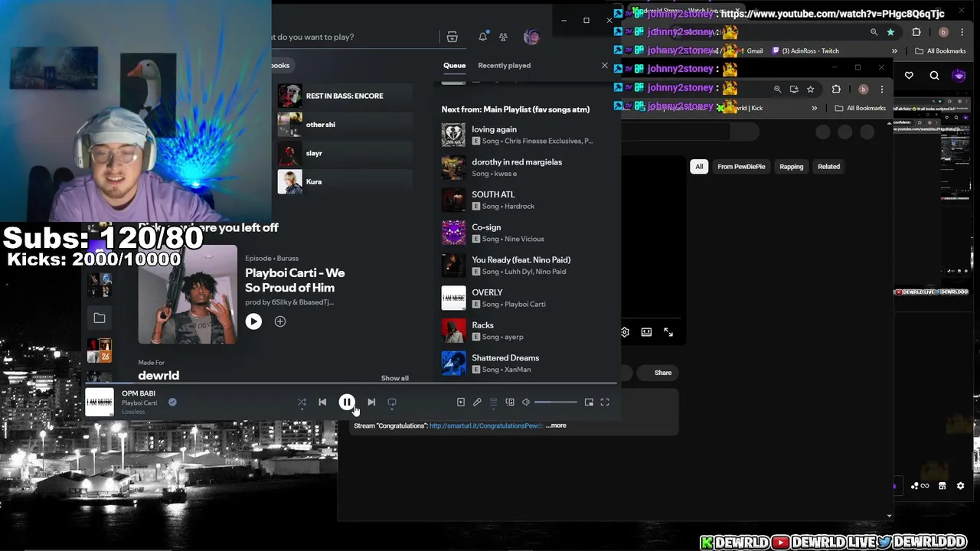Viewport: 980px width, 551px height.
Task: Play the Playboi Carti episode
Action: click(x=253, y=321)
